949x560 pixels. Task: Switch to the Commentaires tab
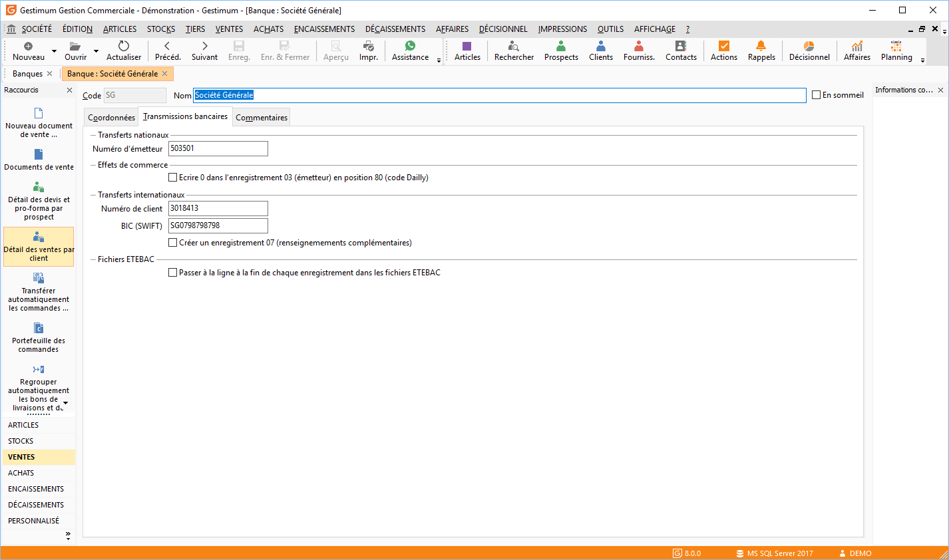coord(262,118)
